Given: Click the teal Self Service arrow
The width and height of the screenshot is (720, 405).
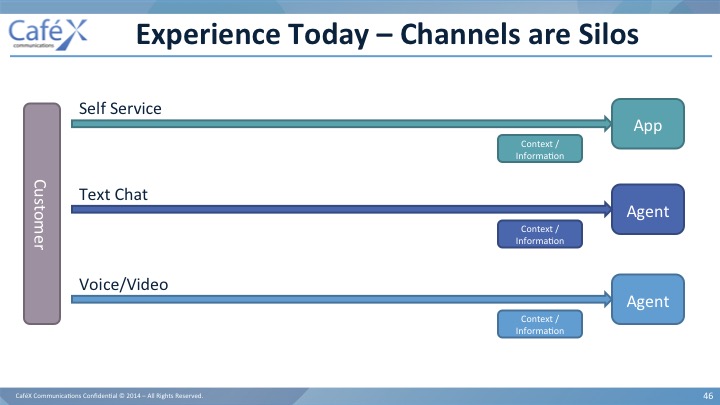Looking at the screenshot, I should pyautogui.click(x=341, y=124).
